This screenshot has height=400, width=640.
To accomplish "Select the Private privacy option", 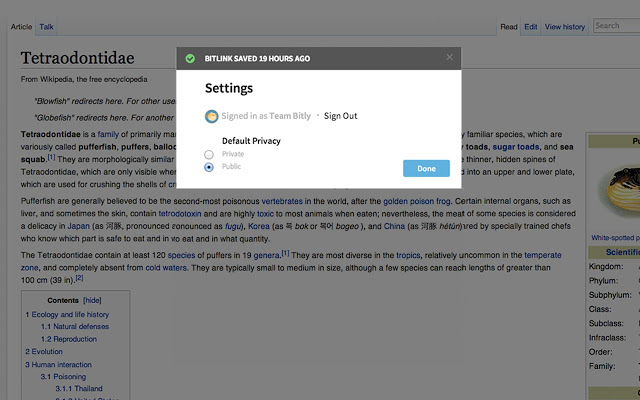I will (209, 154).
